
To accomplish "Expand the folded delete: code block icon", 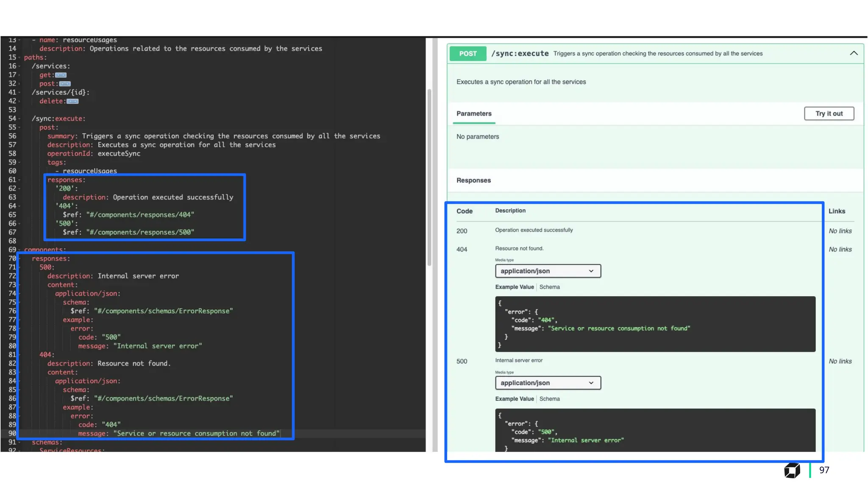I will pyautogui.click(x=72, y=101).
